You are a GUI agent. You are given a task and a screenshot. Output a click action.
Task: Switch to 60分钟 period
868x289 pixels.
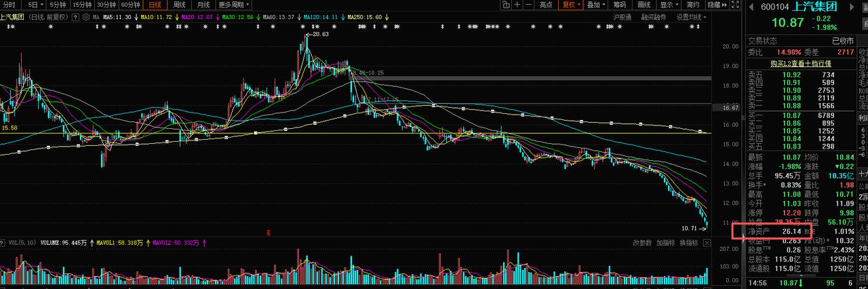(x=131, y=5)
